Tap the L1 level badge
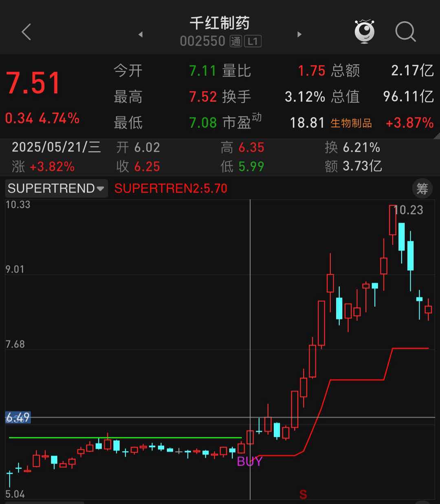Screen dimensions: 440x504 click(x=253, y=41)
